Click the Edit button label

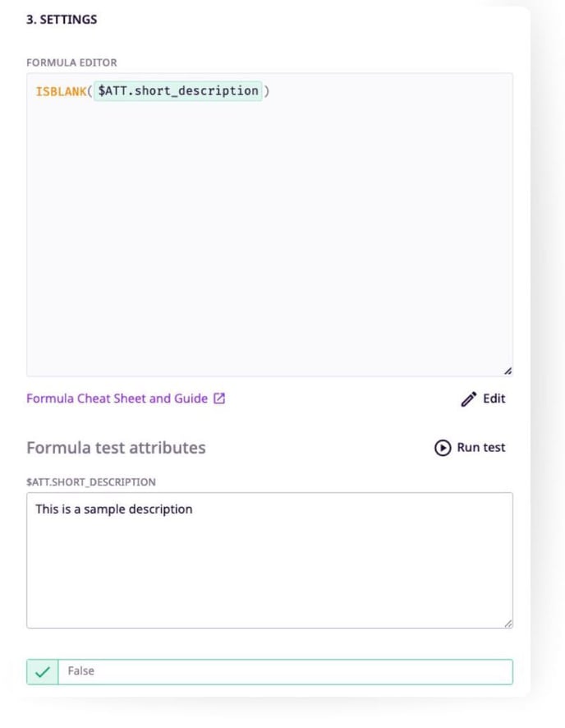pos(494,399)
